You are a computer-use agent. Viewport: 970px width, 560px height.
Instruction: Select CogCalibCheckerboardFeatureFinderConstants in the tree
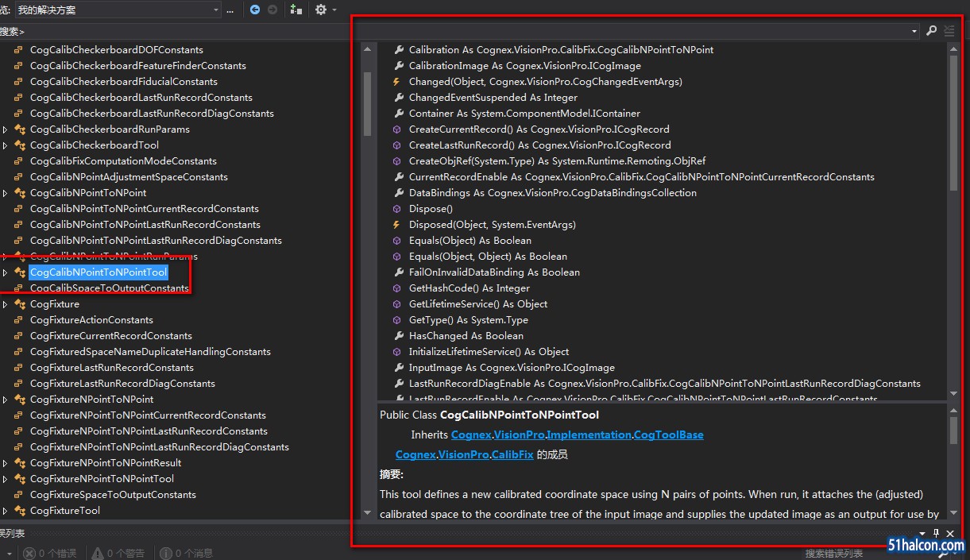138,66
